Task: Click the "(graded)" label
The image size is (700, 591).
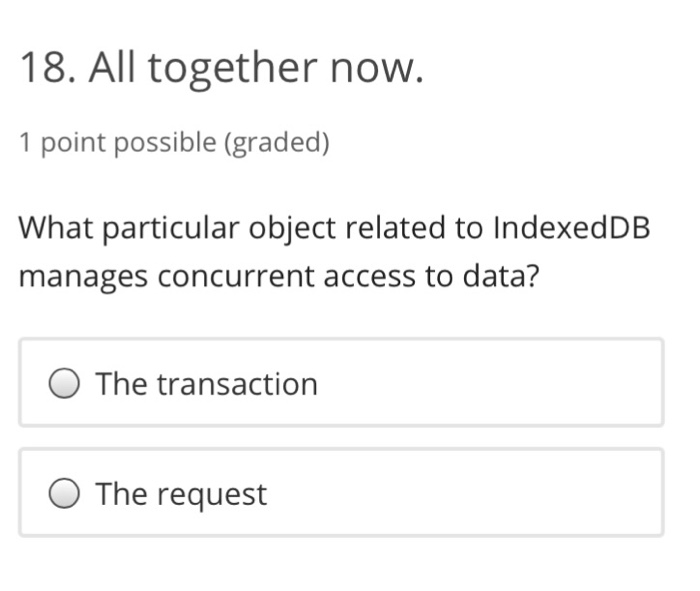Action: point(276,143)
